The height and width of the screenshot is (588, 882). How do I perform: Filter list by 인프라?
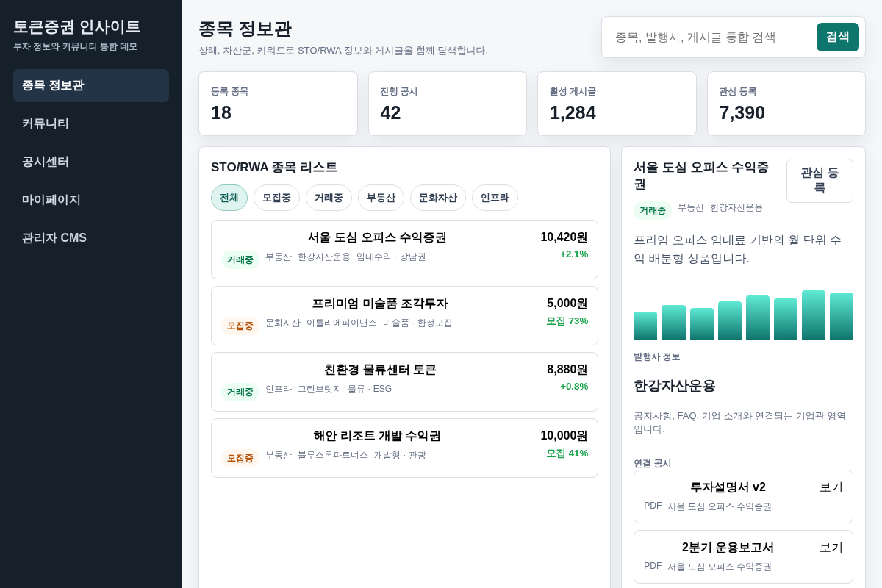click(x=495, y=198)
